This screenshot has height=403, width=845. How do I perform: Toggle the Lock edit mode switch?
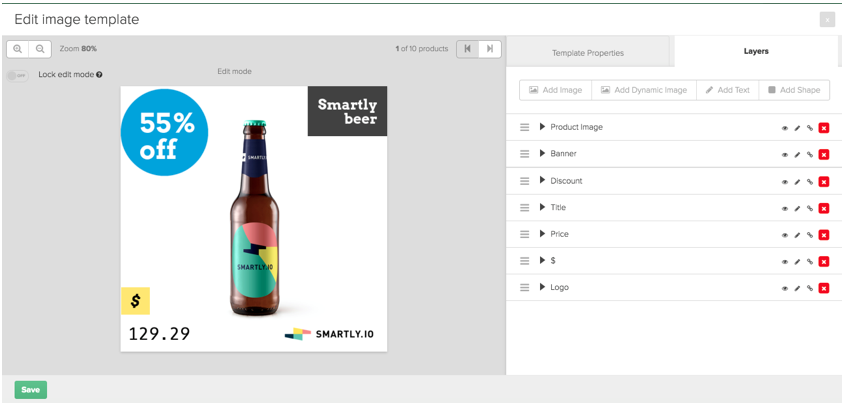(x=18, y=75)
